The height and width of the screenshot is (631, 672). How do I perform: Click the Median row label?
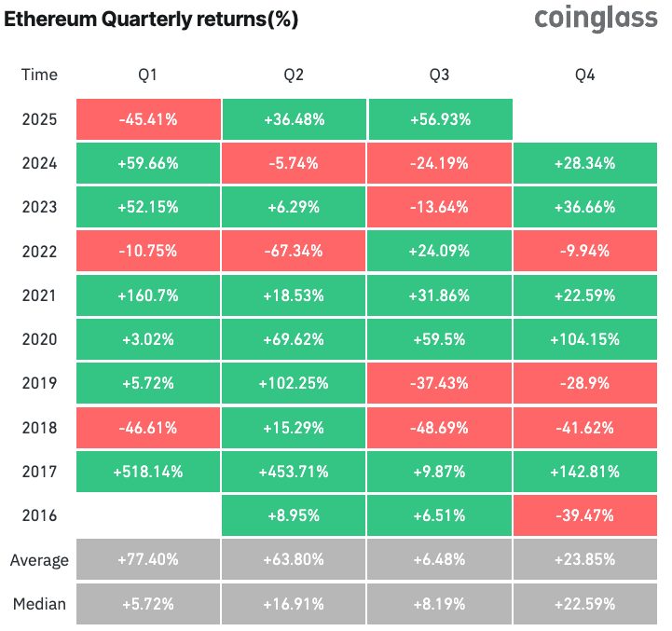(39, 604)
